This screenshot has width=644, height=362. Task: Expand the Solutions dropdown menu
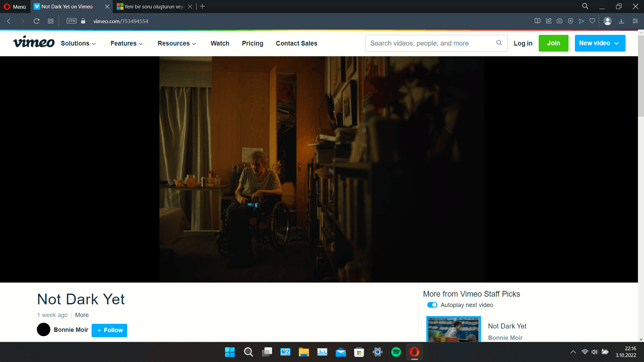[78, 43]
